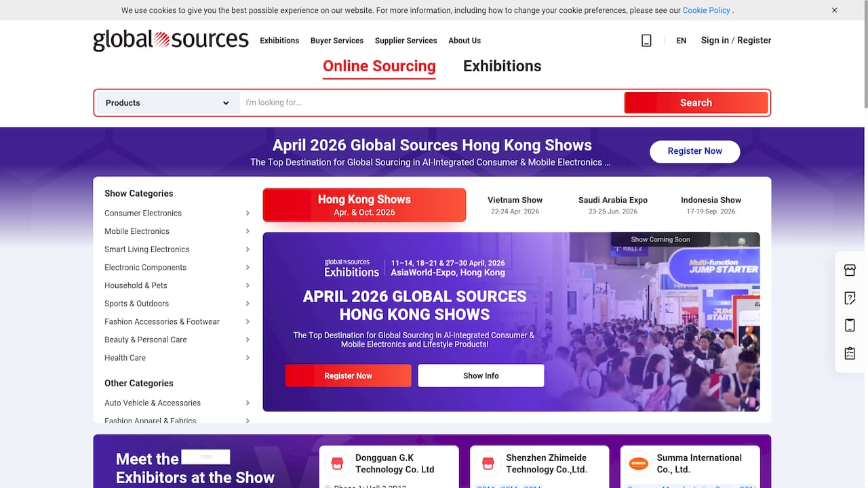
Task: Expand the Smart Living Electronics arrow
Action: (248, 249)
